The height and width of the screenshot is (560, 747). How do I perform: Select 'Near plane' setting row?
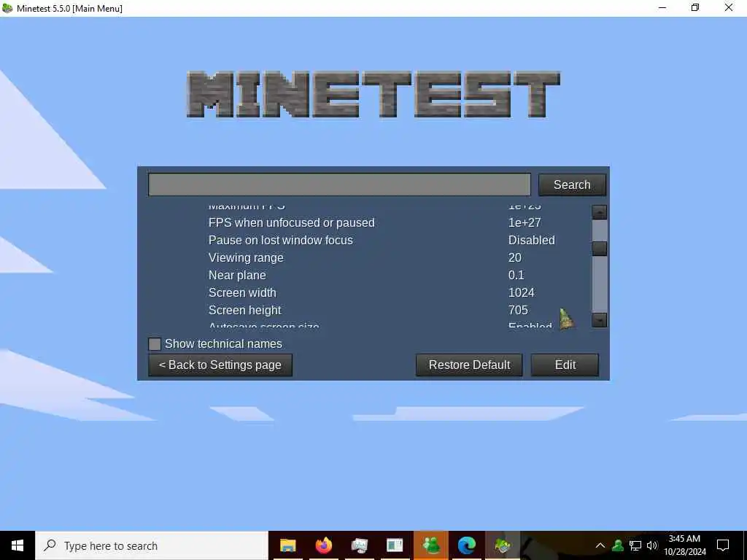369,275
